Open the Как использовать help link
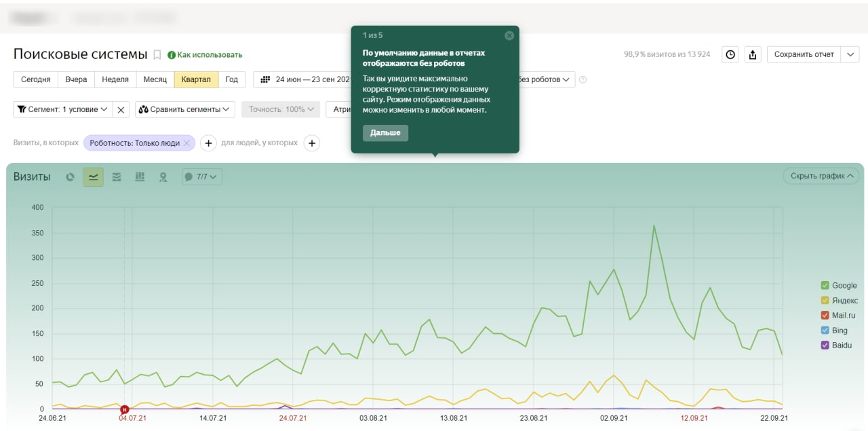The height and width of the screenshot is (431, 868). 205,55
